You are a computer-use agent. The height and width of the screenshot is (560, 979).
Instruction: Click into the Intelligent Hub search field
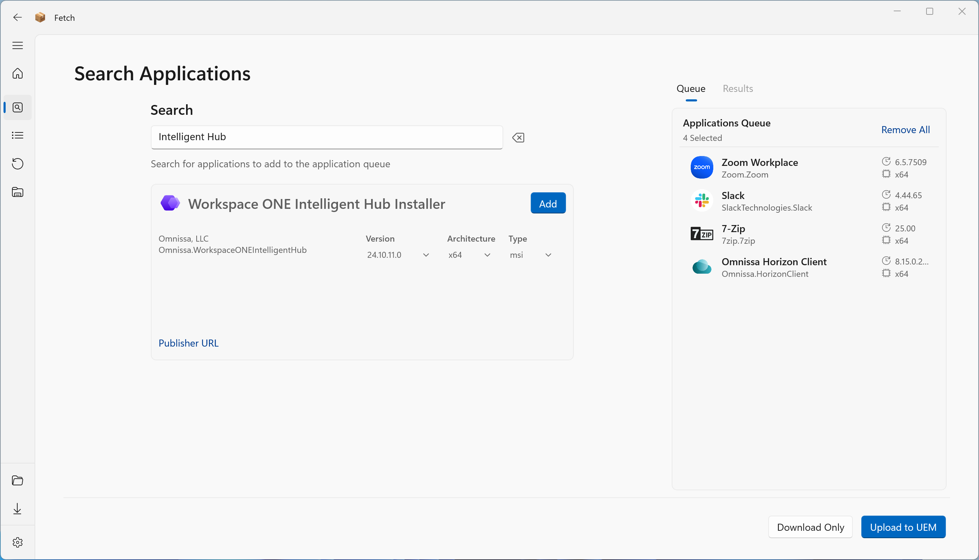click(x=326, y=137)
